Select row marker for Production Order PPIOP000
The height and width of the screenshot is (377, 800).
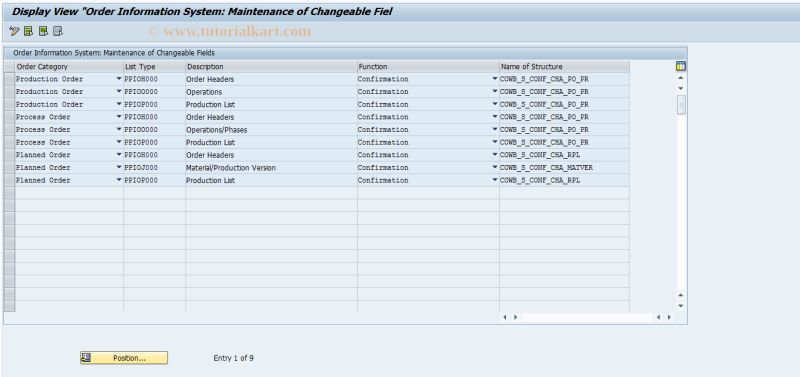point(9,105)
